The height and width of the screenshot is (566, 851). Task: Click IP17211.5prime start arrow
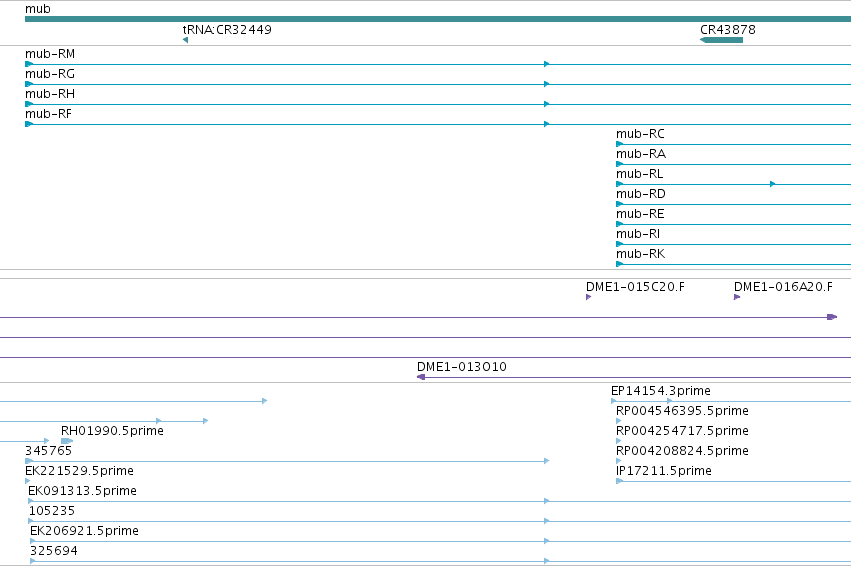click(619, 481)
